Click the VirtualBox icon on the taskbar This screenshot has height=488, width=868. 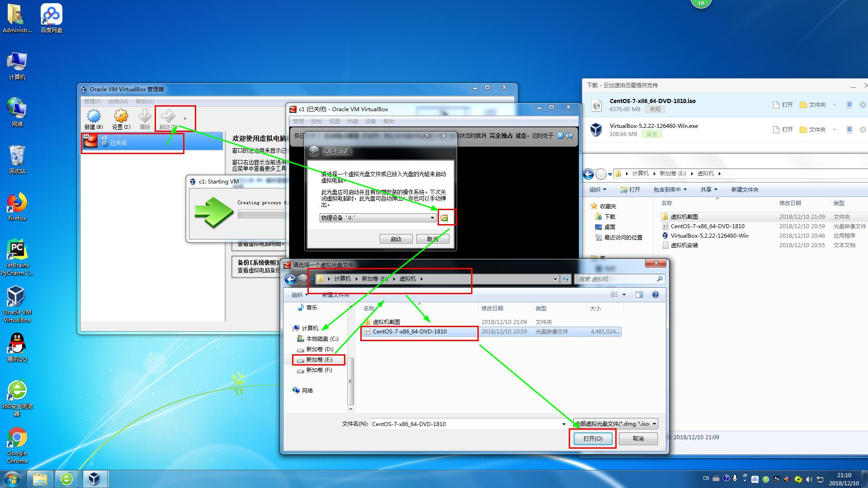click(x=94, y=479)
